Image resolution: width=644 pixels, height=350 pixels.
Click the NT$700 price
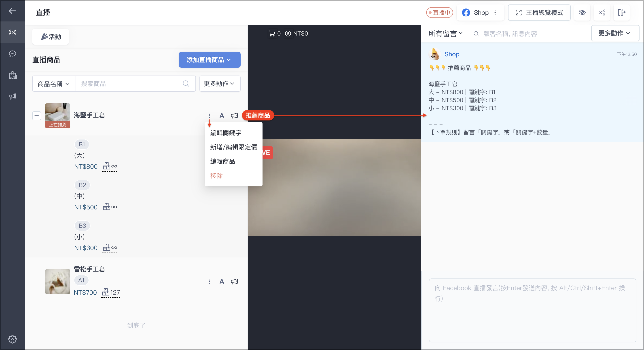[x=85, y=293]
